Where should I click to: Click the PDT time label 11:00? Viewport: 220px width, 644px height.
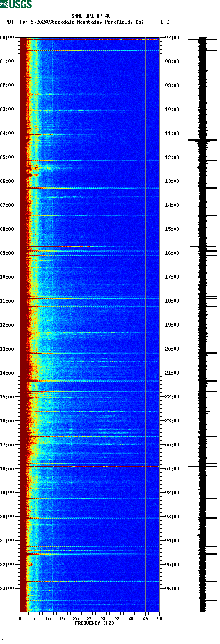[7, 301]
